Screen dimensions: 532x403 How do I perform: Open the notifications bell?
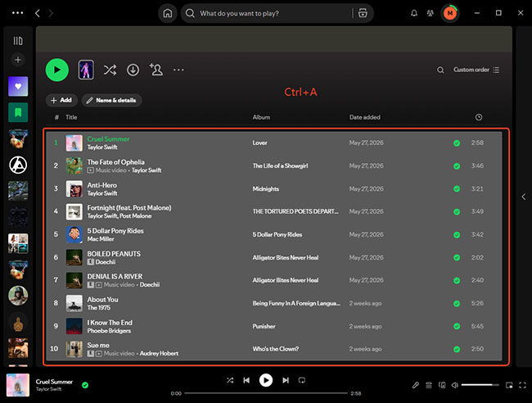(x=414, y=13)
